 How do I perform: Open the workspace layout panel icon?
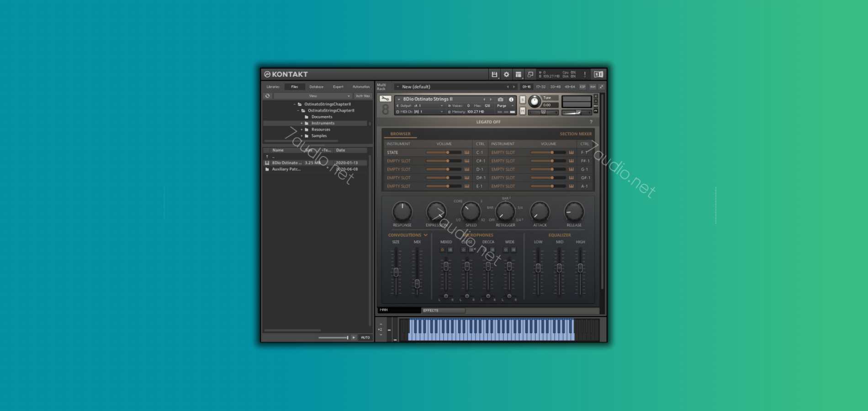click(518, 74)
